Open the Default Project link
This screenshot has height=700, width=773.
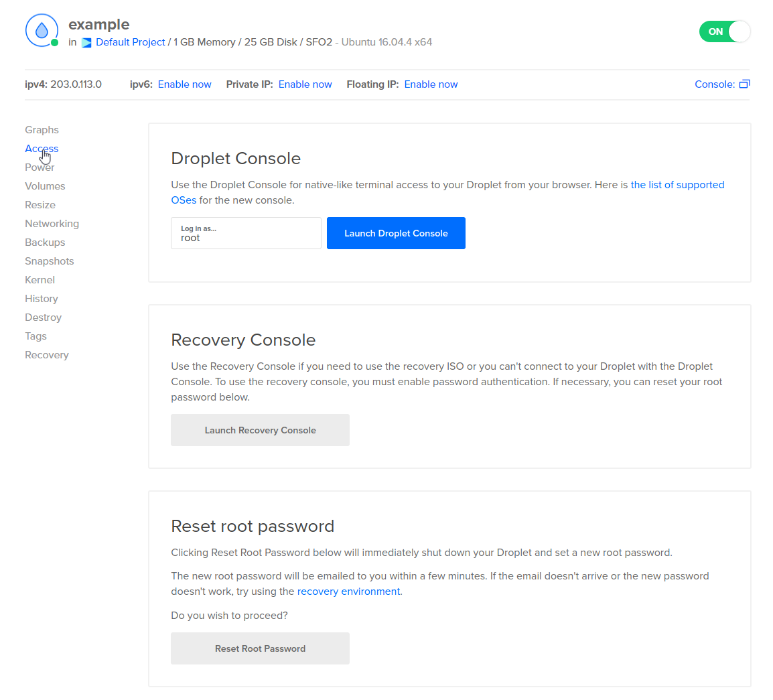click(x=131, y=42)
